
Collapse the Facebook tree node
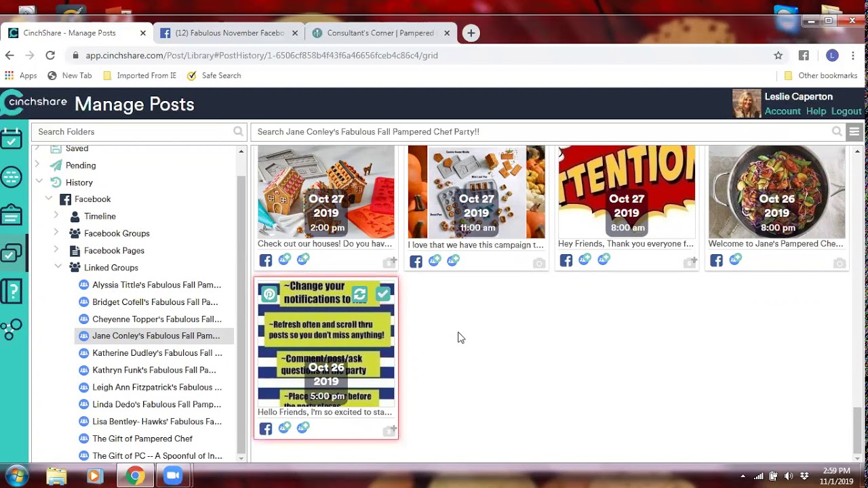tap(49, 199)
